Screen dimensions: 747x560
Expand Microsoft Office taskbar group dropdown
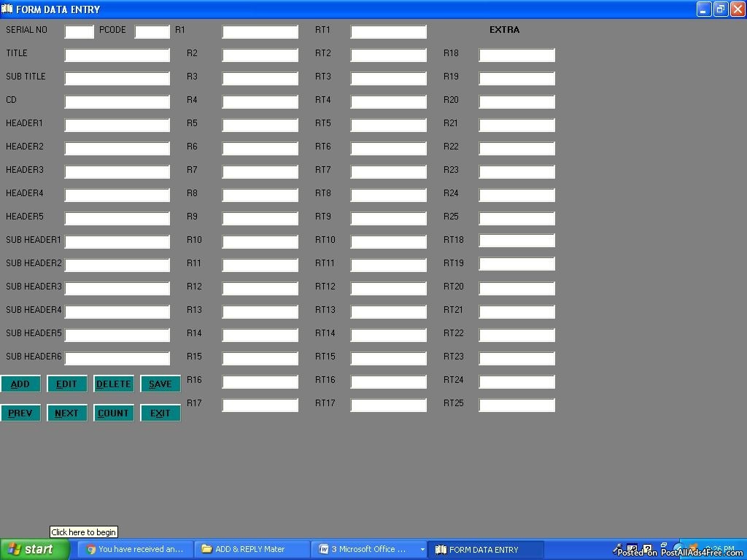click(x=422, y=550)
